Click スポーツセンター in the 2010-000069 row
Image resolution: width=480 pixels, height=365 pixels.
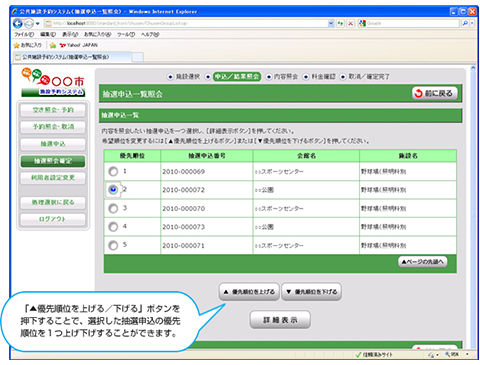click(x=279, y=172)
